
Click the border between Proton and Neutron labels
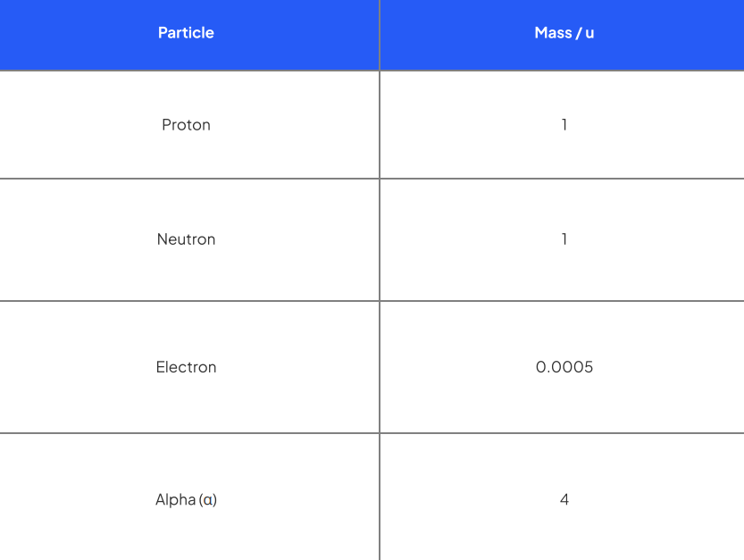click(186, 179)
